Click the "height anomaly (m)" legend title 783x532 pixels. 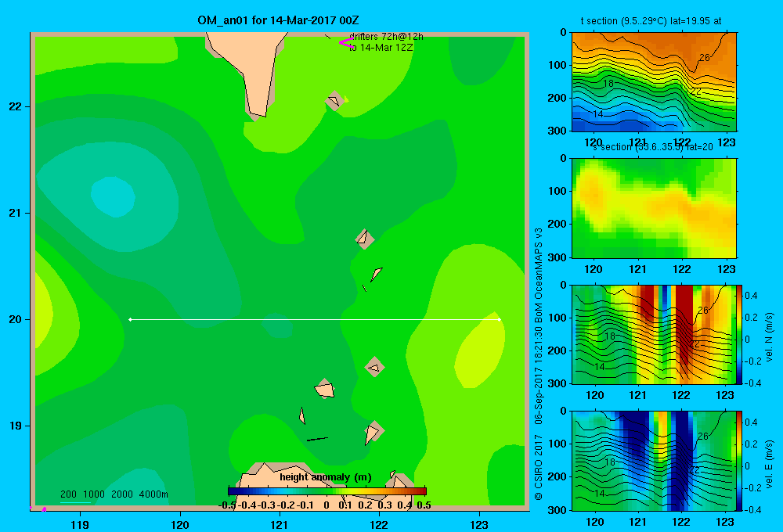[326, 477]
